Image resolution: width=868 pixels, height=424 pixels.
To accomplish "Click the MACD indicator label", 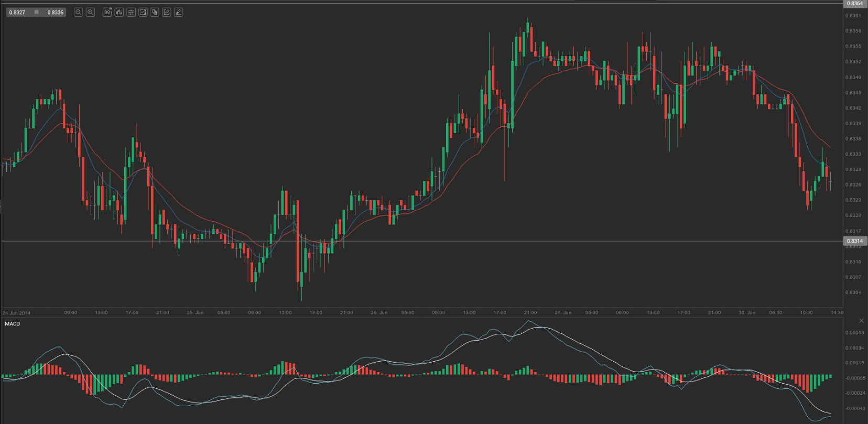I will click(13, 324).
